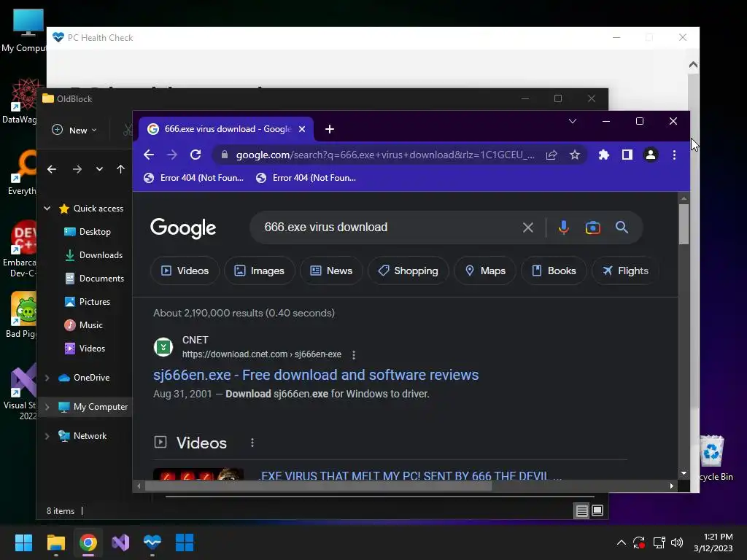Open the Chrome side panel
The width and height of the screenshot is (747, 560).
[627, 155]
